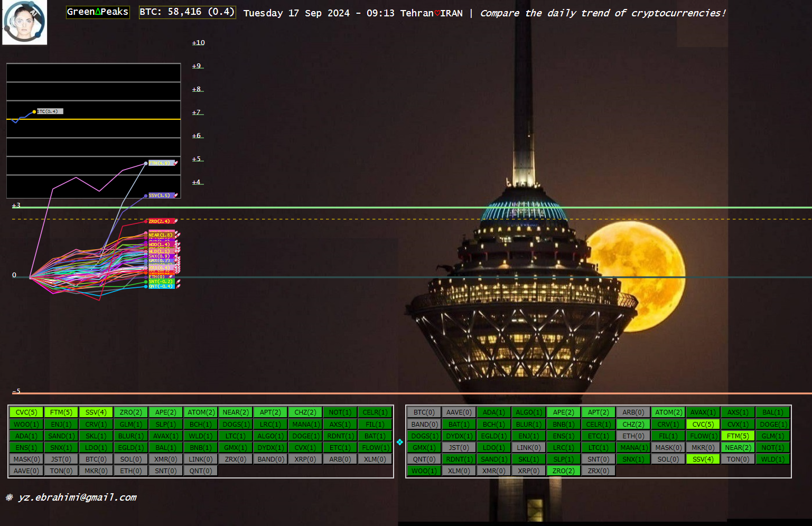Click AAVE(0) in the right coin panel
The image size is (812, 526).
(x=459, y=412)
